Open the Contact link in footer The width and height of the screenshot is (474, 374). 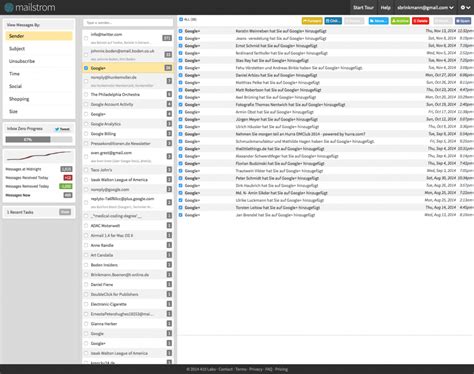click(226, 369)
